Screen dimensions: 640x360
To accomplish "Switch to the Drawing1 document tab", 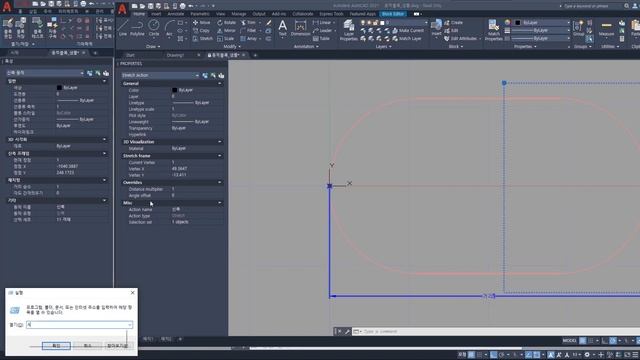I will pos(176,55).
